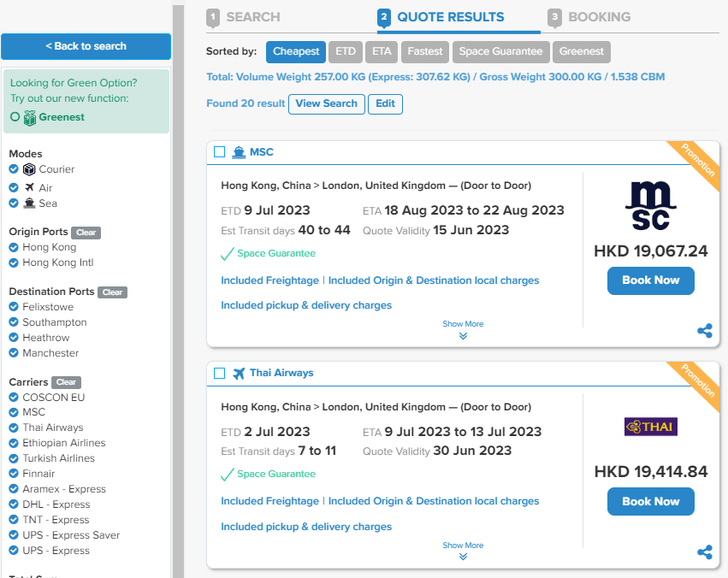
Task: Click the Courier package icon in Modes
Action: click(x=29, y=169)
